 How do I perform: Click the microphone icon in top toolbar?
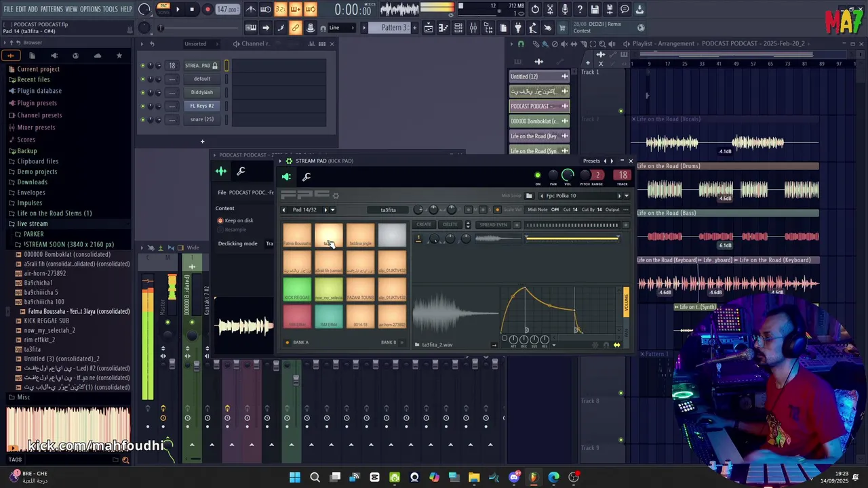(565, 9)
